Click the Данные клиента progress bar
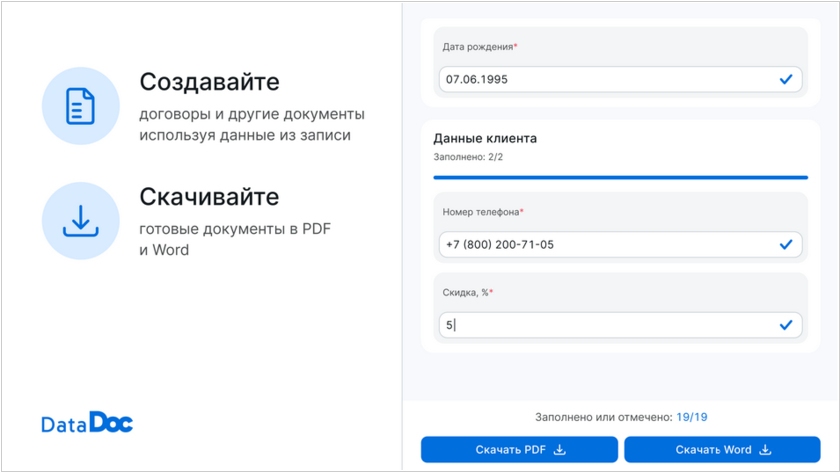This screenshot has height=472, width=840. point(620,177)
